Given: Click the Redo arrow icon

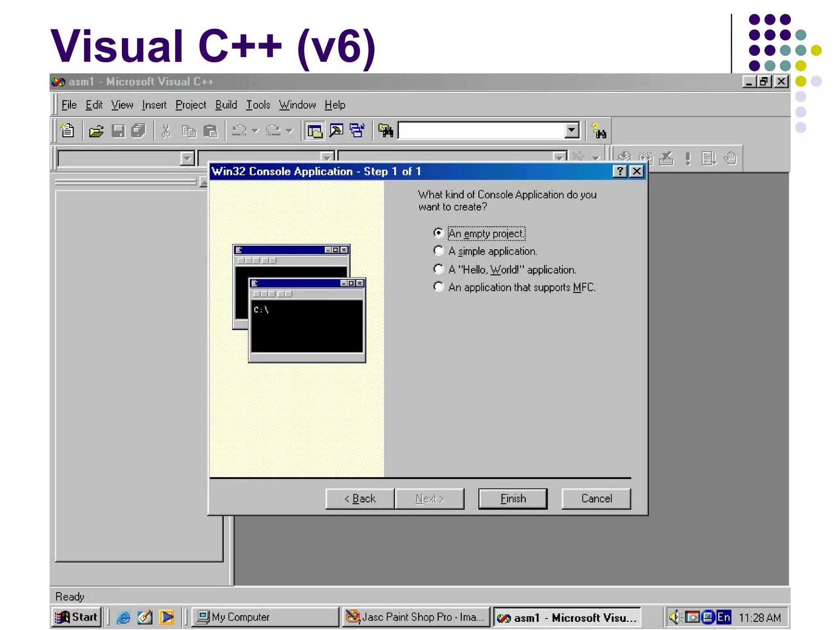Looking at the screenshot, I should (x=273, y=131).
